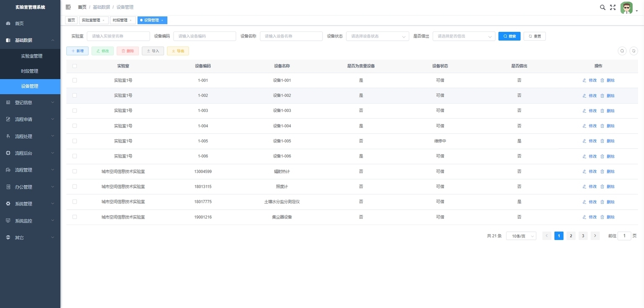644x308 pixels.
Task: Open the 10条/页 page size dropdown
Action: [521, 236]
